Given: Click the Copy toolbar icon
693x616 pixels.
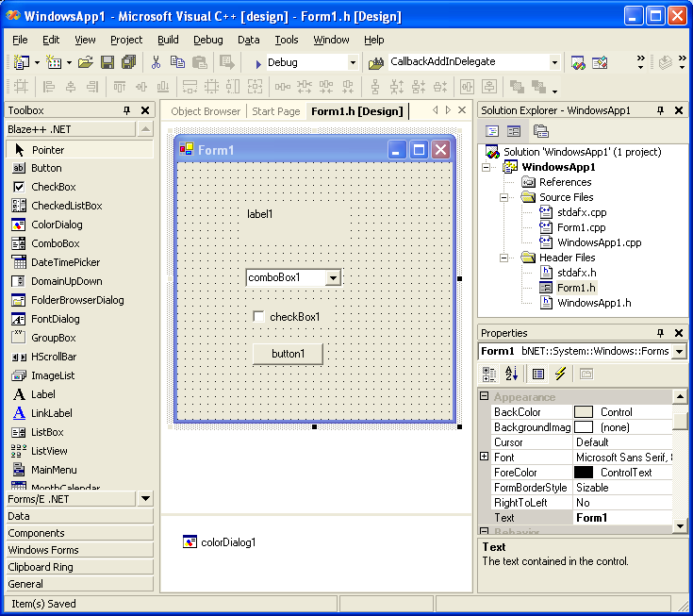Looking at the screenshot, I should pyautogui.click(x=177, y=62).
